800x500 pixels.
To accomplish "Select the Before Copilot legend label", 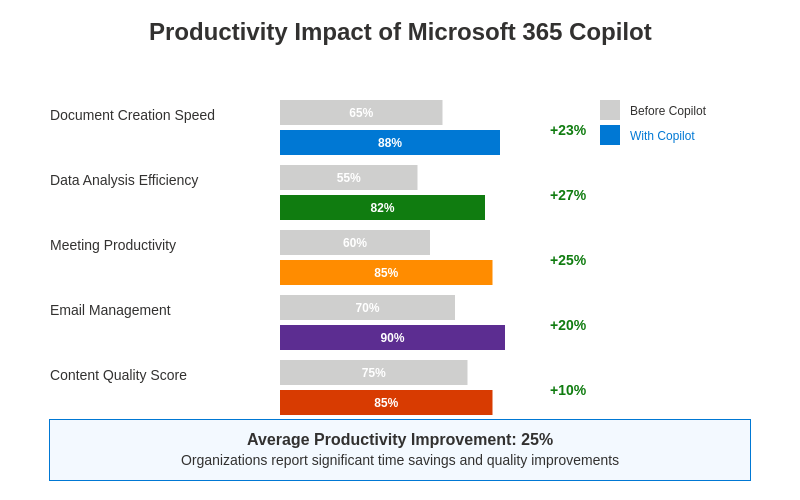I will tap(668, 111).
